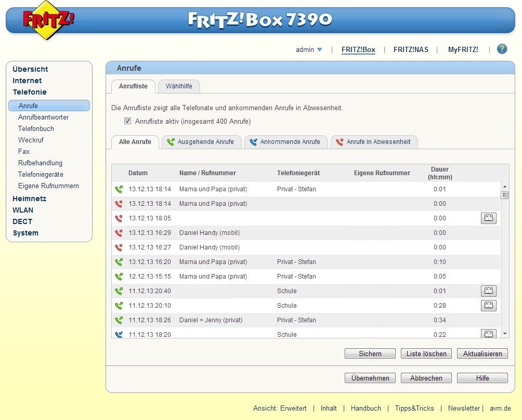
Task: Click Daniel + Jenny (privat) entry
Action: (211, 320)
